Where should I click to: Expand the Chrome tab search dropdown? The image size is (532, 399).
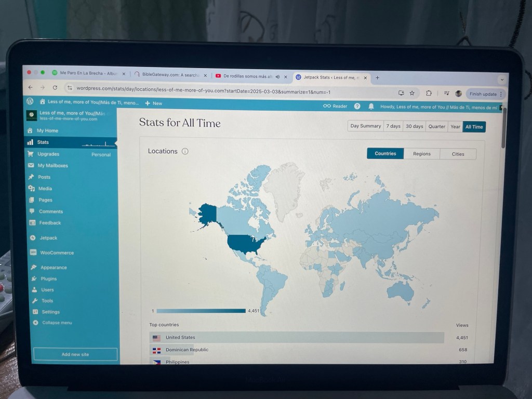coord(501,79)
